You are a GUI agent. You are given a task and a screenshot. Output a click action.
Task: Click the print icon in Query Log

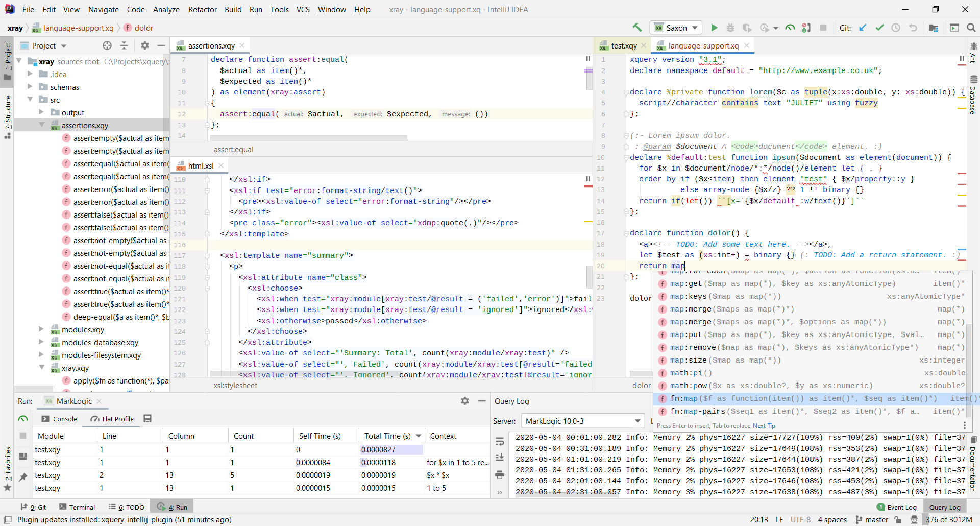(500, 475)
